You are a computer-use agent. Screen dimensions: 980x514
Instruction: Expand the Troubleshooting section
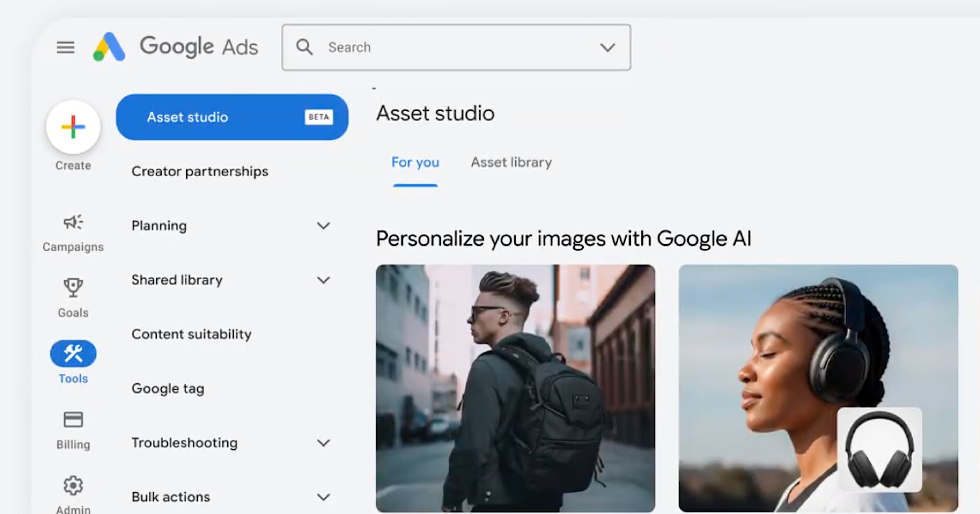(x=323, y=443)
